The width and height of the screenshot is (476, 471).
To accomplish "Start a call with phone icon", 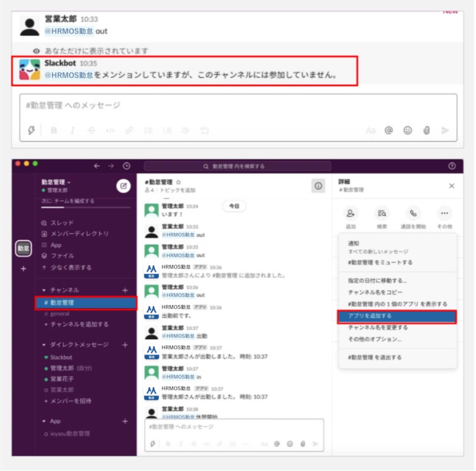I will 413,214.
